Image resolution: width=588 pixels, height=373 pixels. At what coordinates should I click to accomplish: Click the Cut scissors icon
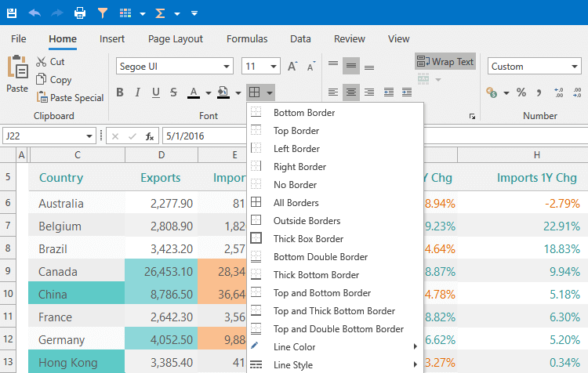tap(42, 62)
